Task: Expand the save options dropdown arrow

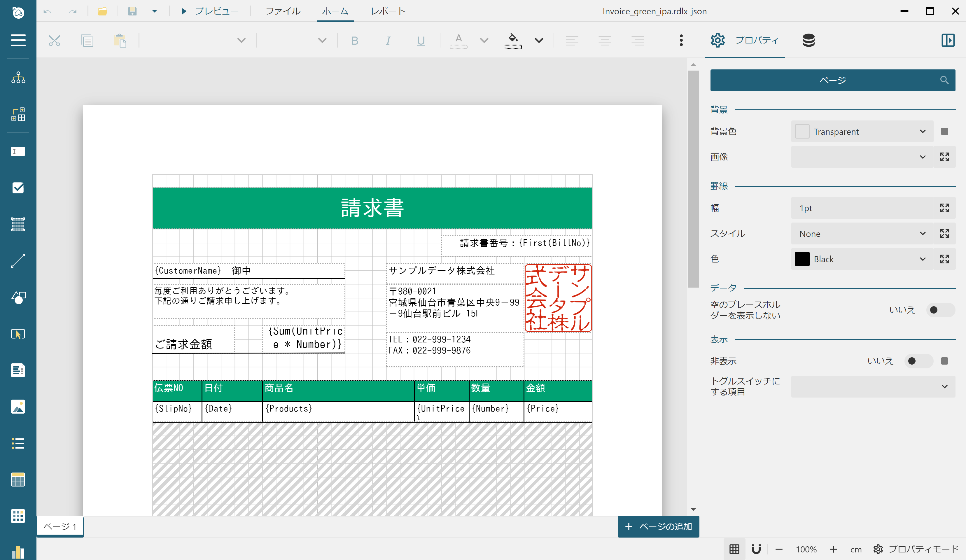Action: (x=155, y=11)
